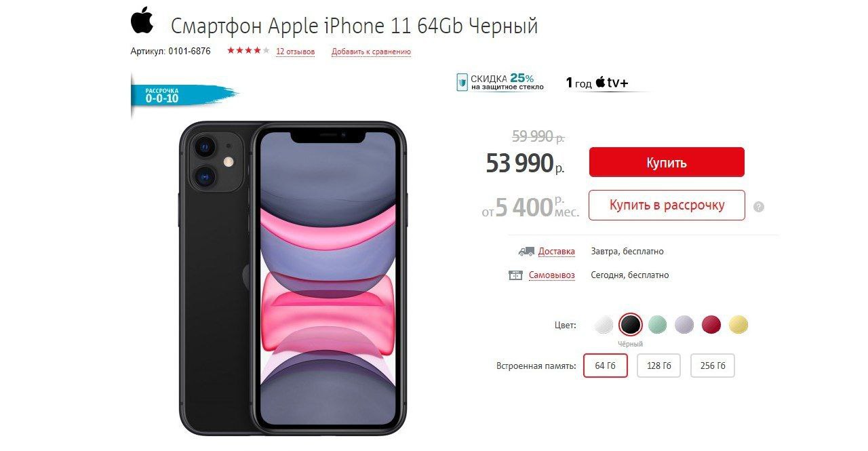Click the blue Рассрочка 0-0-10 badge
This screenshot has height=451, width=868.
pyautogui.click(x=181, y=95)
